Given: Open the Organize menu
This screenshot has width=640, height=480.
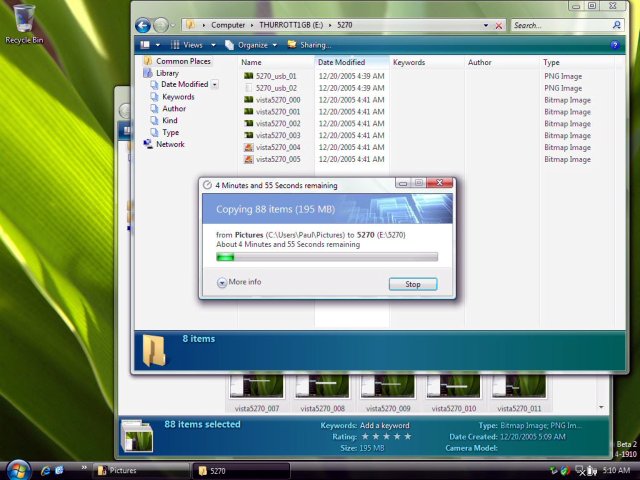Looking at the screenshot, I should coord(252,45).
